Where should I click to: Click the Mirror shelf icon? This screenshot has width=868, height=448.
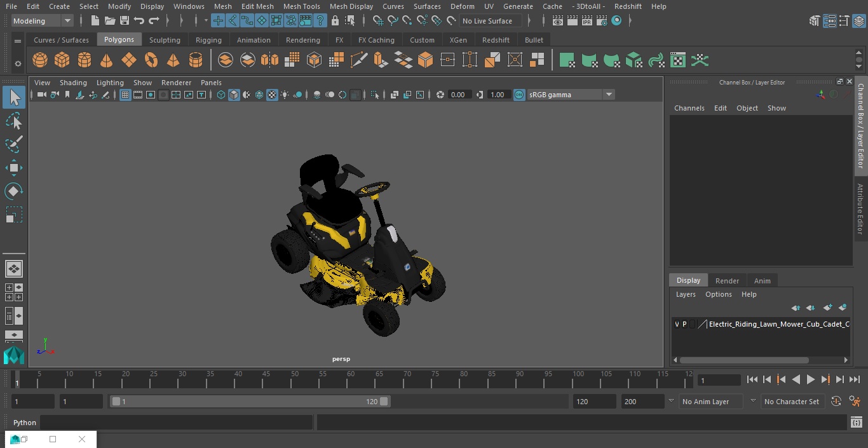coord(270,60)
